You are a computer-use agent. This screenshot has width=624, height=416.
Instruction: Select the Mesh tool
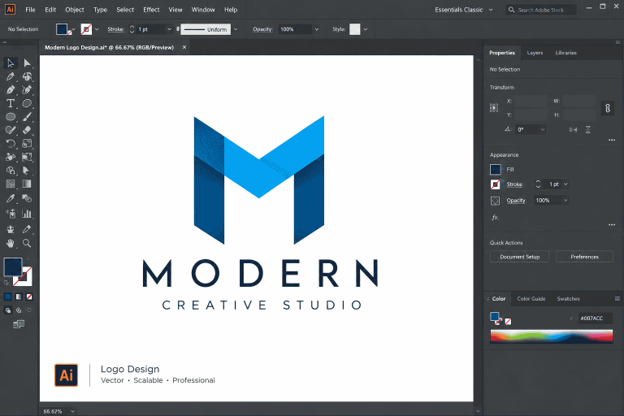point(10,184)
